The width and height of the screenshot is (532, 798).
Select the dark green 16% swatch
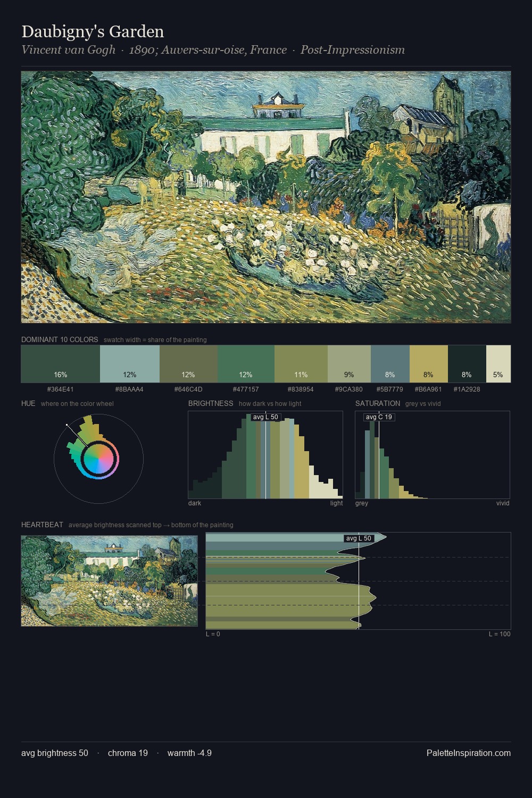[x=61, y=364]
